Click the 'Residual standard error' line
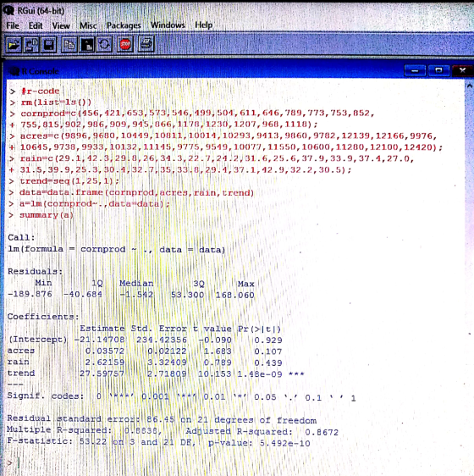The image size is (474, 476). (x=162, y=420)
